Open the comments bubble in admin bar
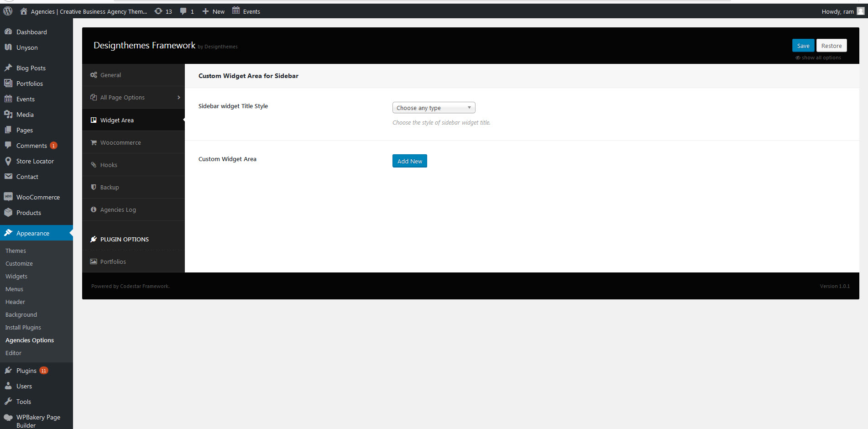The width and height of the screenshot is (868, 429). click(x=183, y=10)
